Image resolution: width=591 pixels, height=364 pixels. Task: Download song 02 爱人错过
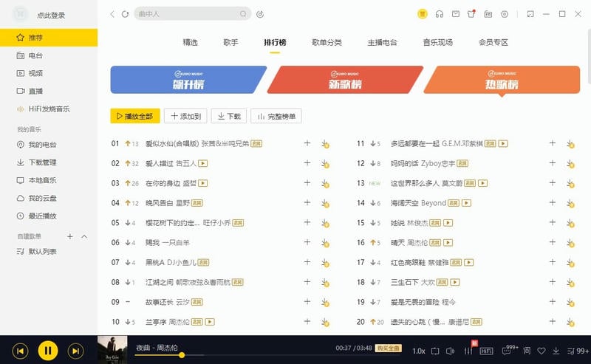(x=325, y=163)
